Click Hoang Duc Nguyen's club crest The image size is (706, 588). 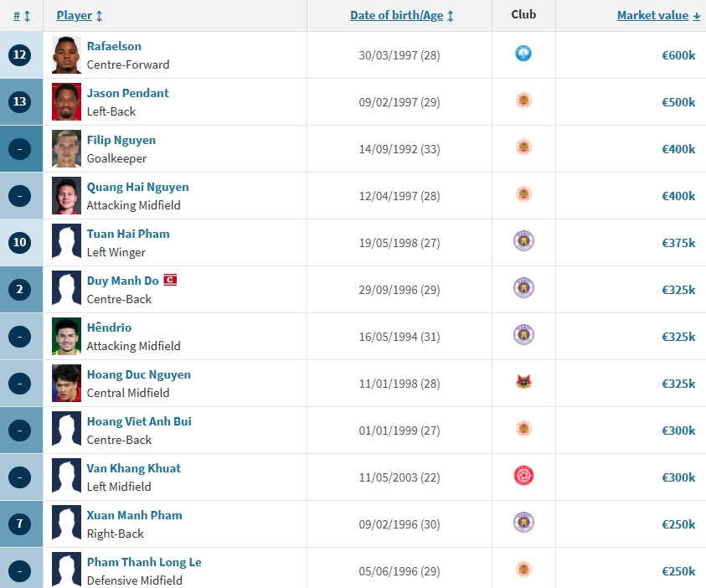(523, 382)
